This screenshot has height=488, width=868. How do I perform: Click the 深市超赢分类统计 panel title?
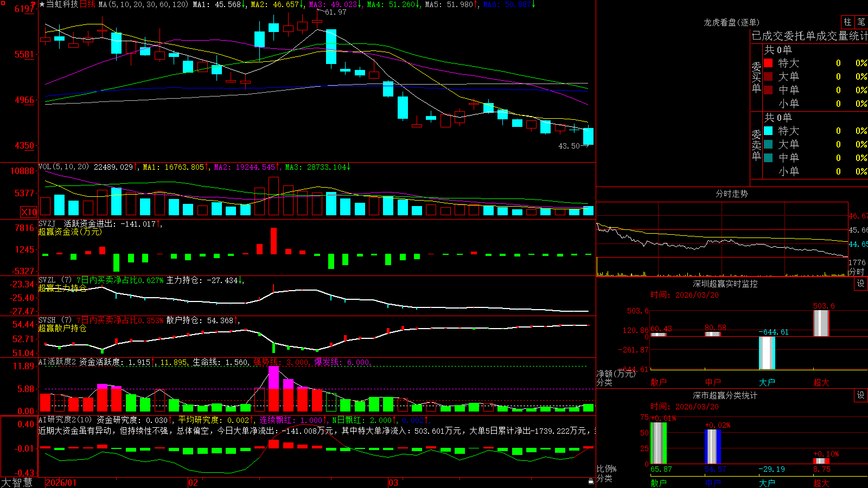click(725, 395)
